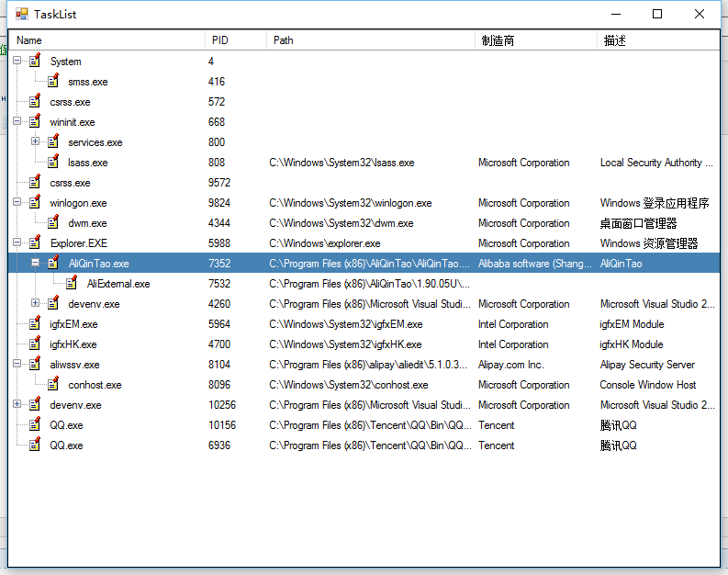The image size is (728, 575).
Task: Expand devenv.exe node with PID 10256
Action: [17, 404]
